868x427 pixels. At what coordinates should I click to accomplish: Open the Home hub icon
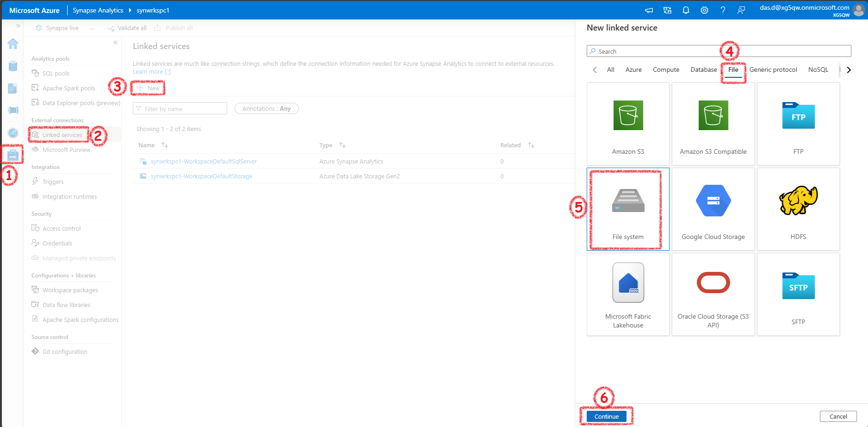pyautogui.click(x=13, y=44)
